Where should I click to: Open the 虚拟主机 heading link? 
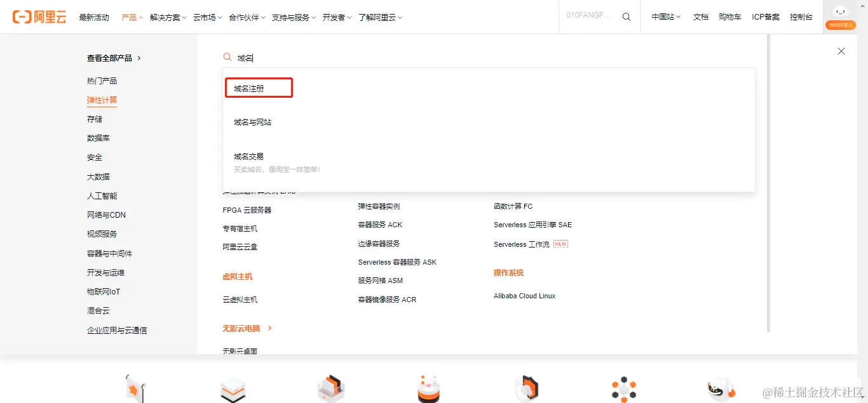click(237, 276)
